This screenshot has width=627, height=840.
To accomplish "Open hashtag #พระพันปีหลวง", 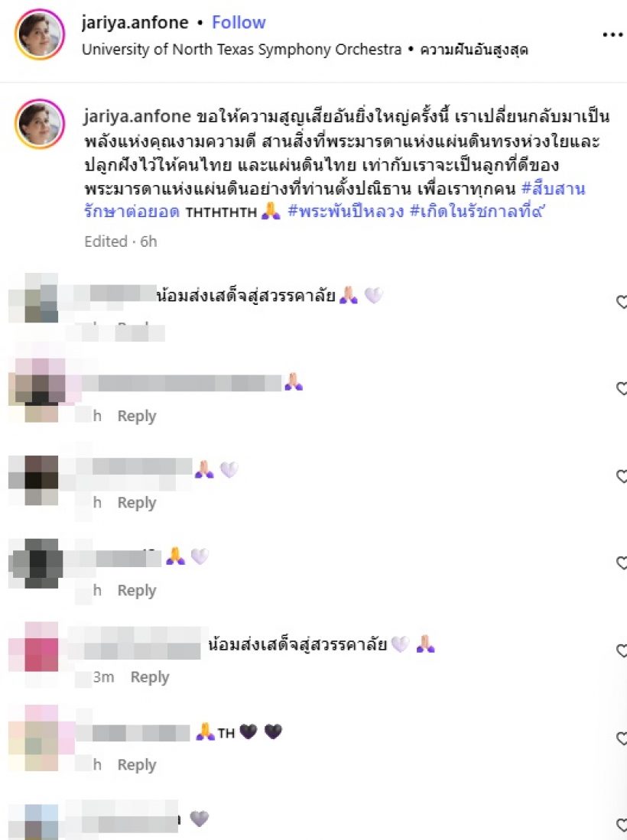I will click(x=346, y=212).
